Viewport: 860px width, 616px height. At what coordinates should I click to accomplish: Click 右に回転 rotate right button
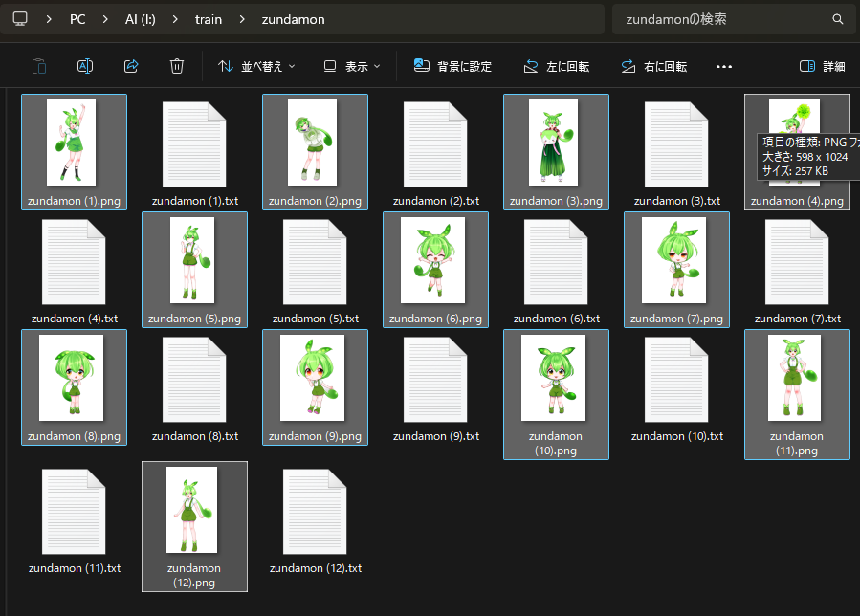click(653, 66)
